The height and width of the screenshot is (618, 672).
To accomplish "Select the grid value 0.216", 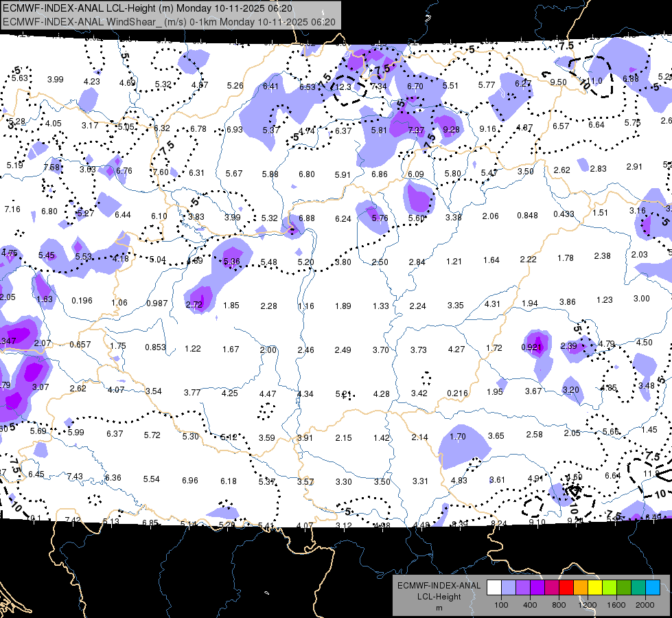I will [x=457, y=393].
